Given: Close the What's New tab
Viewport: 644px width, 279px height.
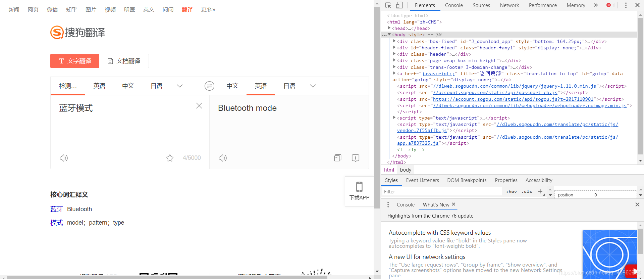Looking at the screenshot, I should (453, 204).
